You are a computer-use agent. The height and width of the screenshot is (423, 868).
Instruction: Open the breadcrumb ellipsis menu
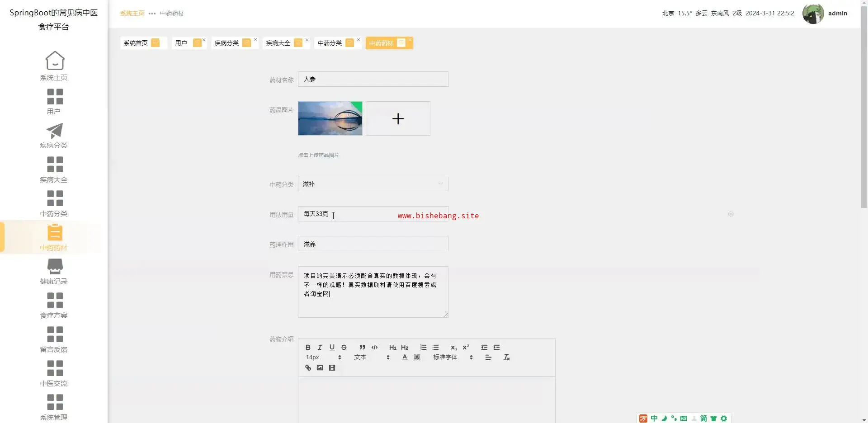pos(152,14)
